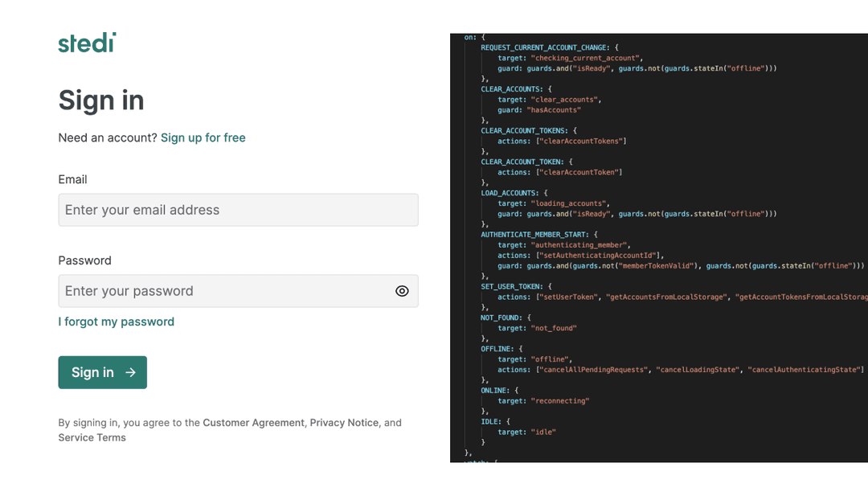Screen dimensions: 868x496
Task: Click the arrow icon inside Sign in button
Action: coord(131,372)
